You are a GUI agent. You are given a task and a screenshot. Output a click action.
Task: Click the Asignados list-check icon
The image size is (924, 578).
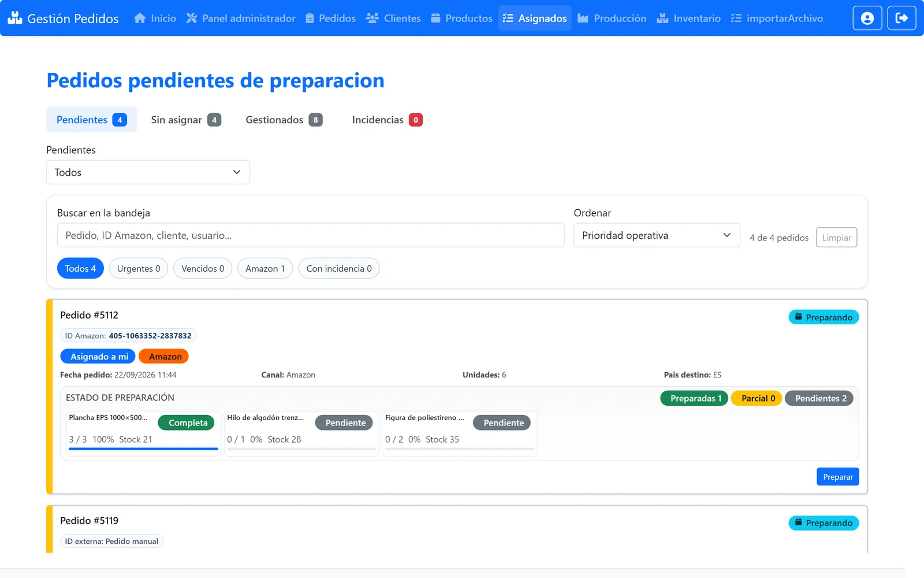[x=508, y=18]
